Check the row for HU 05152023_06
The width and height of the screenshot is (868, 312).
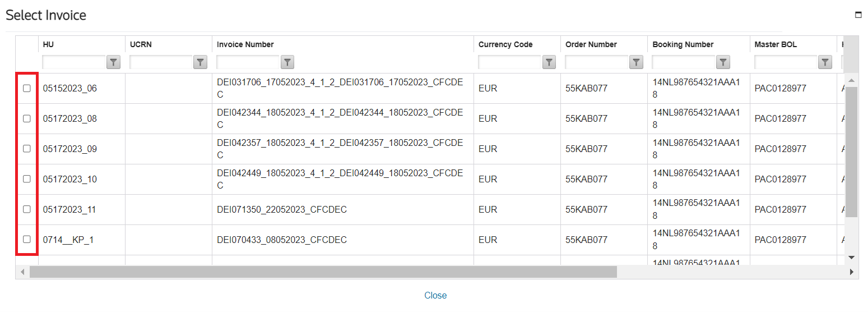click(x=26, y=88)
